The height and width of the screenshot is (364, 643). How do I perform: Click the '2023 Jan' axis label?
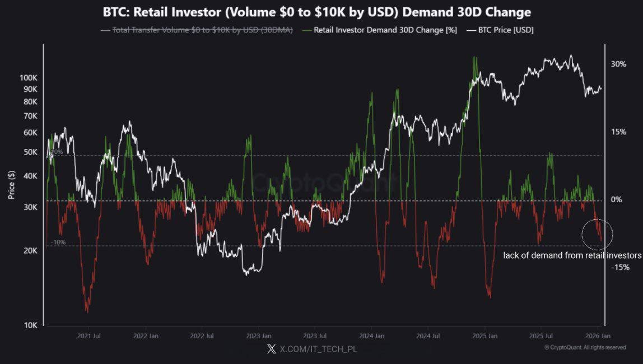pyautogui.click(x=259, y=335)
